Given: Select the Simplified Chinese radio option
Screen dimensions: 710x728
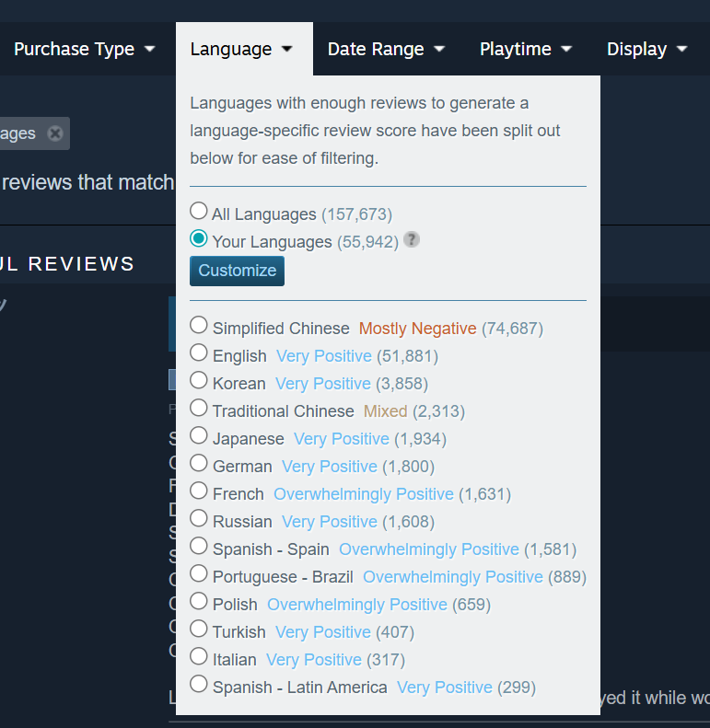Looking at the screenshot, I should pyautogui.click(x=198, y=325).
